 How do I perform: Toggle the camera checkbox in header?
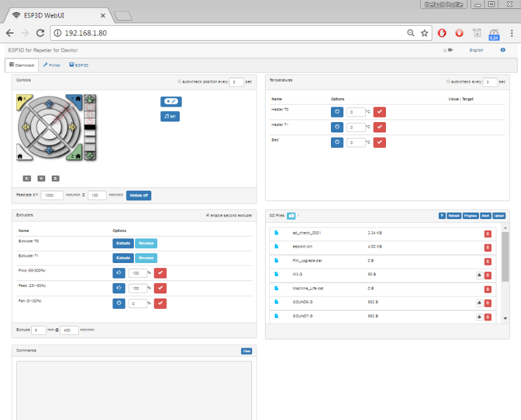[x=445, y=50]
